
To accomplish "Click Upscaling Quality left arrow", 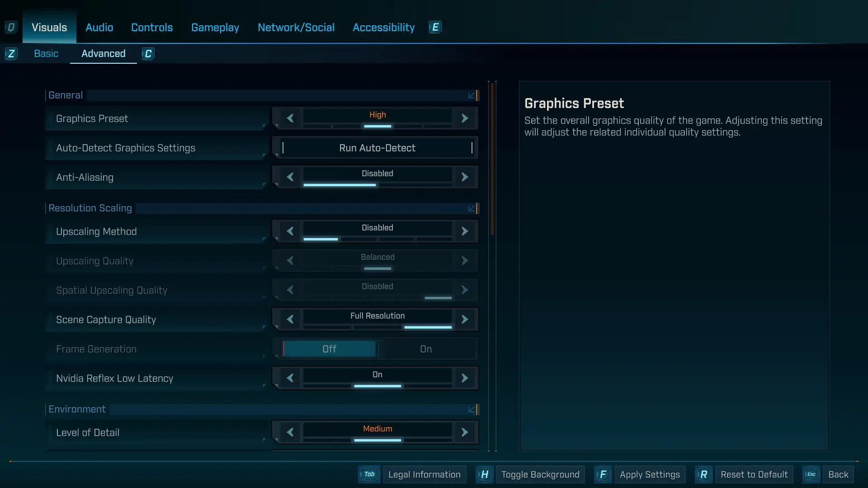I will point(290,261).
